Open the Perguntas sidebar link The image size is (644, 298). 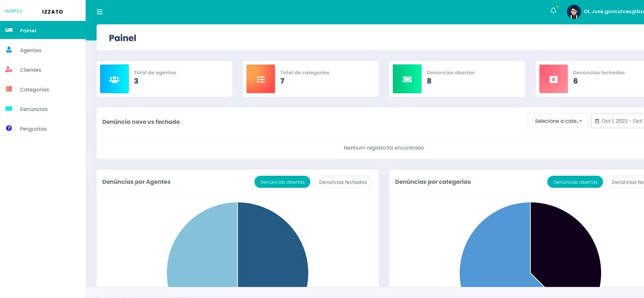pyautogui.click(x=33, y=129)
